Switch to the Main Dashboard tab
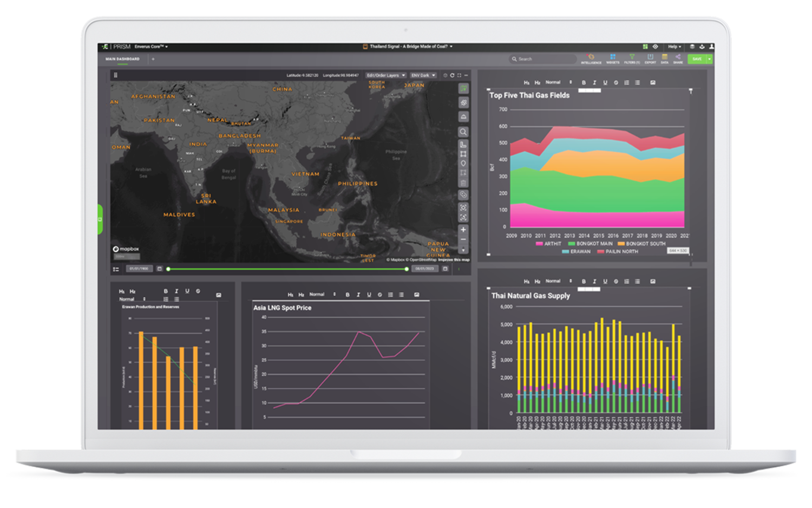The image size is (812, 508). pyautogui.click(x=122, y=59)
